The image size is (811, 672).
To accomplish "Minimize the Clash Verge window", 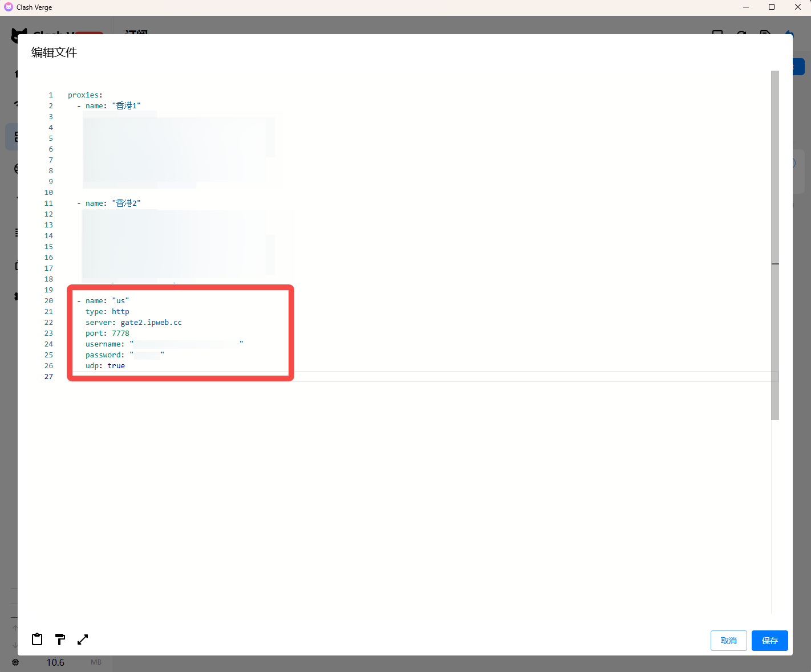I will (745, 7).
